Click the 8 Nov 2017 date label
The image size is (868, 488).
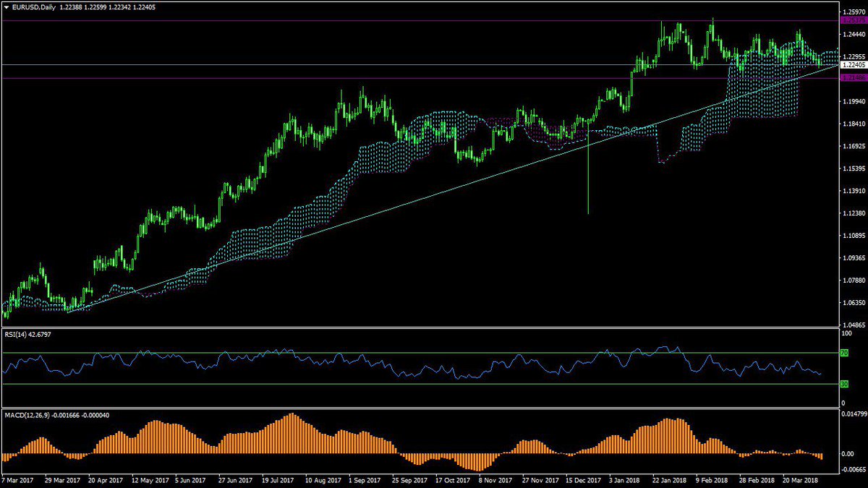tap(495, 479)
